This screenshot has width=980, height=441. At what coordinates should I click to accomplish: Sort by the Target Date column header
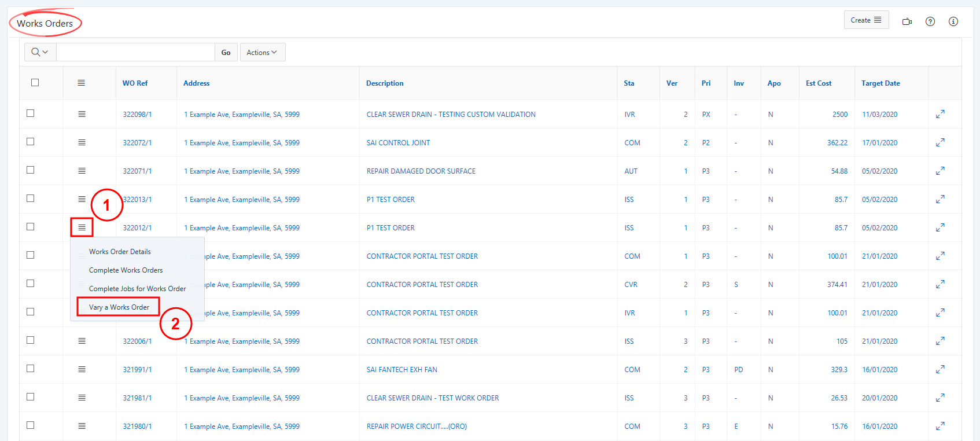click(880, 83)
